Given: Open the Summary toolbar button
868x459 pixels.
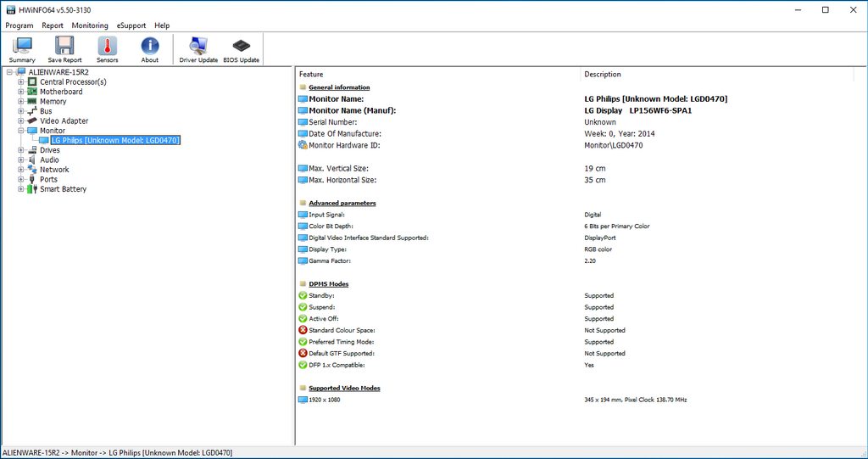Looking at the screenshot, I should point(22,49).
